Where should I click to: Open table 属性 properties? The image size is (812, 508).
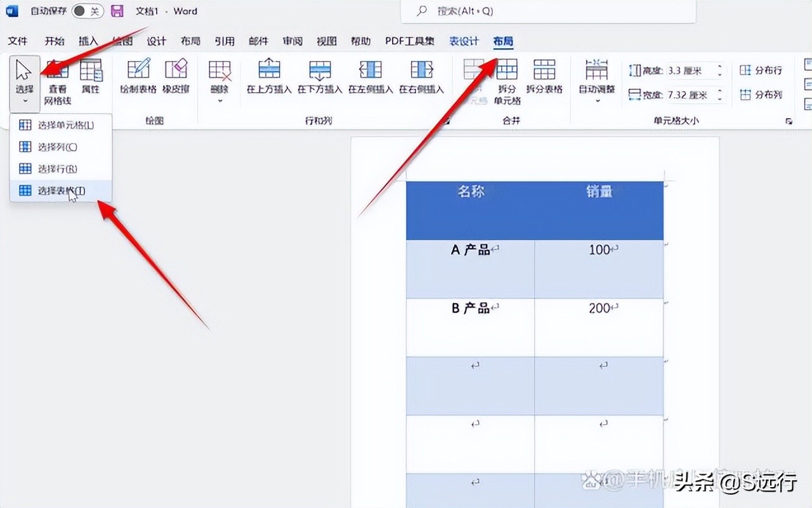coord(91,77)
